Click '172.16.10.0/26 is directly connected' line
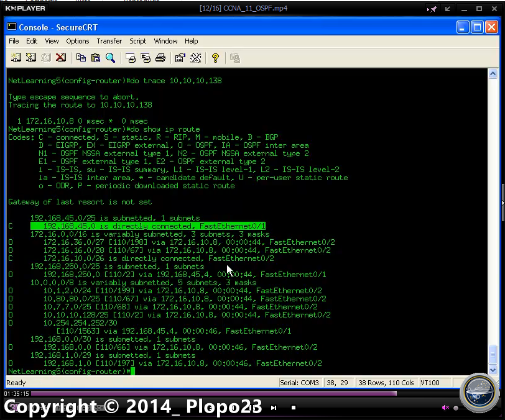 [x=141, y=258]
